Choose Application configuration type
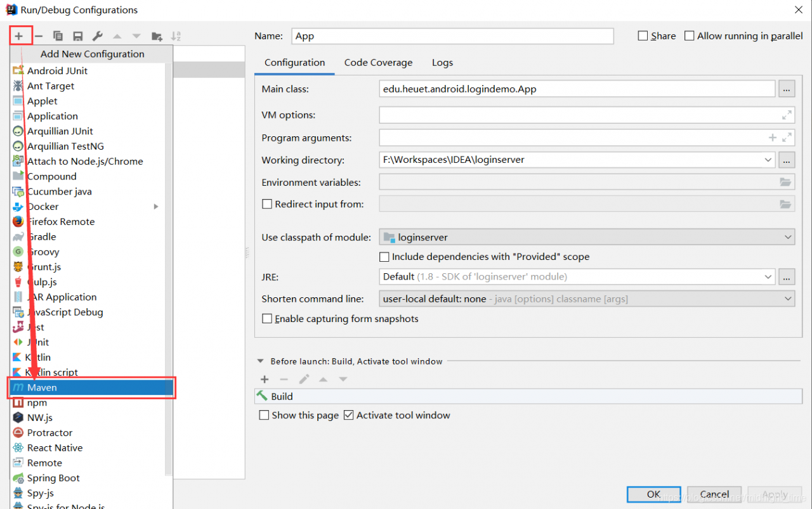This screenshot has width=812, height=509. click(x=88, y=117)
